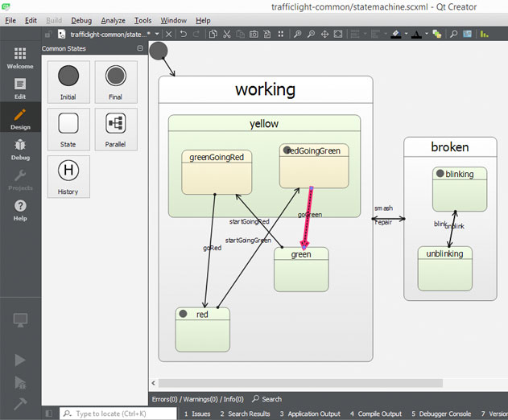Screen dimensions: 508x420
Task: Select the Initial state icon
Action: tap(68, 76)
